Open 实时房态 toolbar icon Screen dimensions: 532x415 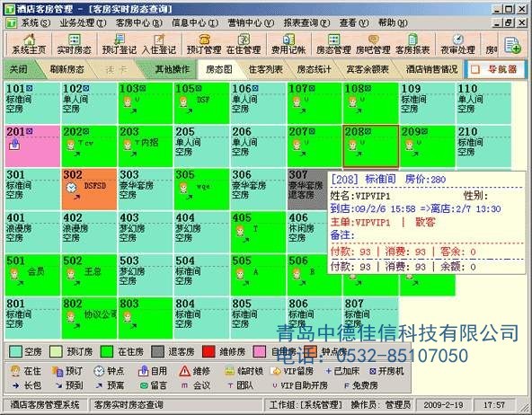pyautogui.click(x=74, y=44)
